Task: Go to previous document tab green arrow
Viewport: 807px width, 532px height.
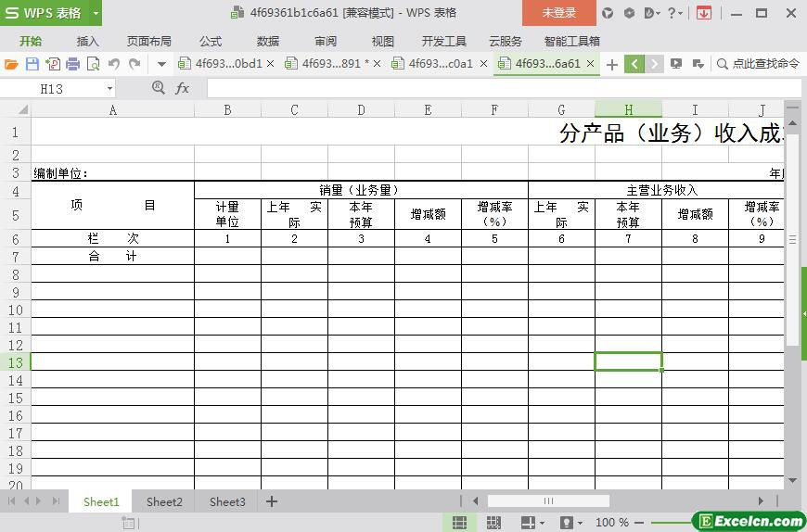Action: tap(634, 64)
